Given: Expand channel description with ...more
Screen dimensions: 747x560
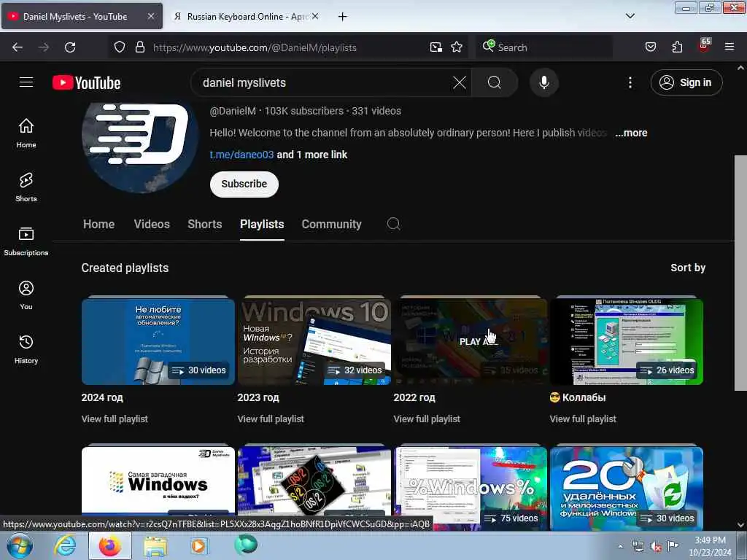Looking at the screenshot, I should [631, 133].
